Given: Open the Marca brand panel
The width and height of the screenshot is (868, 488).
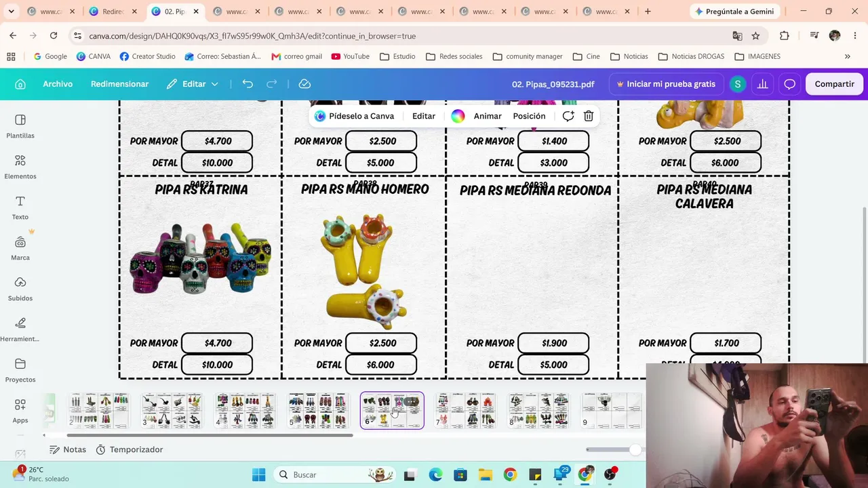Looking at the screenshot, I should pos(20,248).
